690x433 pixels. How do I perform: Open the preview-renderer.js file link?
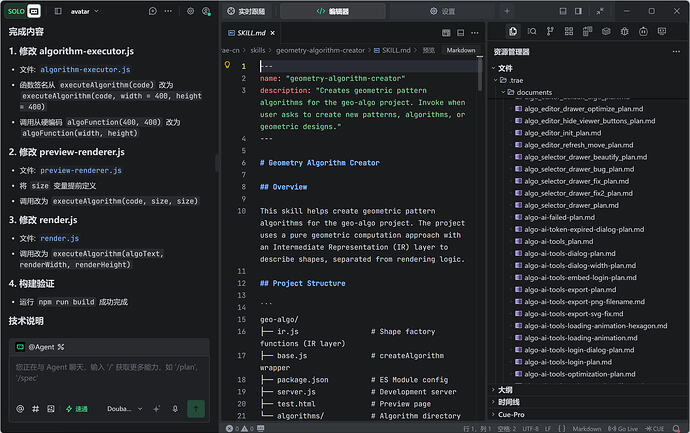coord(81,170)
